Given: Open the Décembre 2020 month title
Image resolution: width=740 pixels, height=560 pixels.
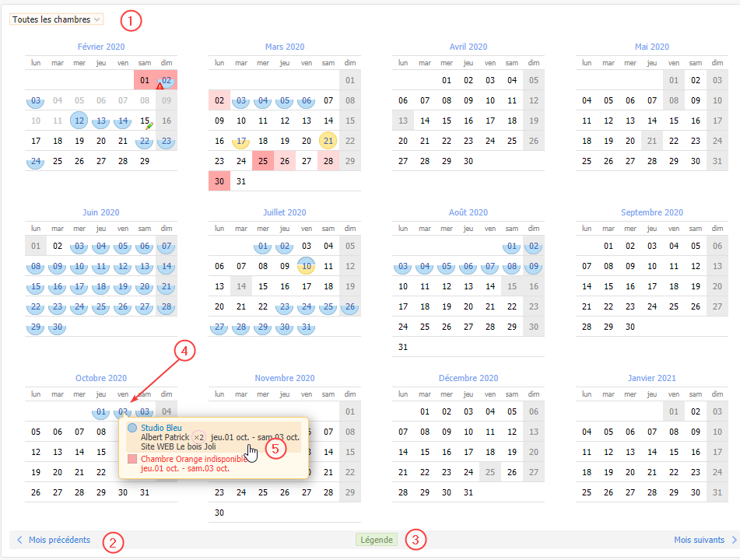Looking at the screenshot, I should coord(468,378).
